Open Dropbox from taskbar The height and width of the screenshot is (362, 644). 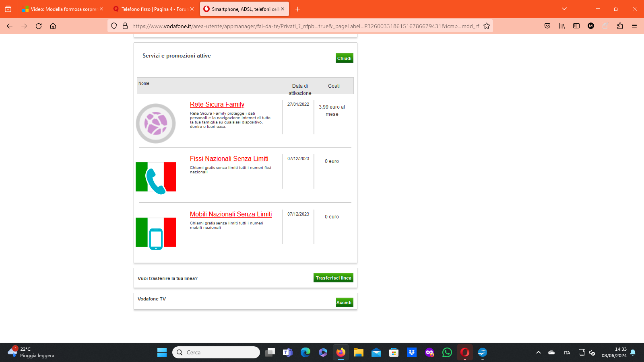pos(411,353)
